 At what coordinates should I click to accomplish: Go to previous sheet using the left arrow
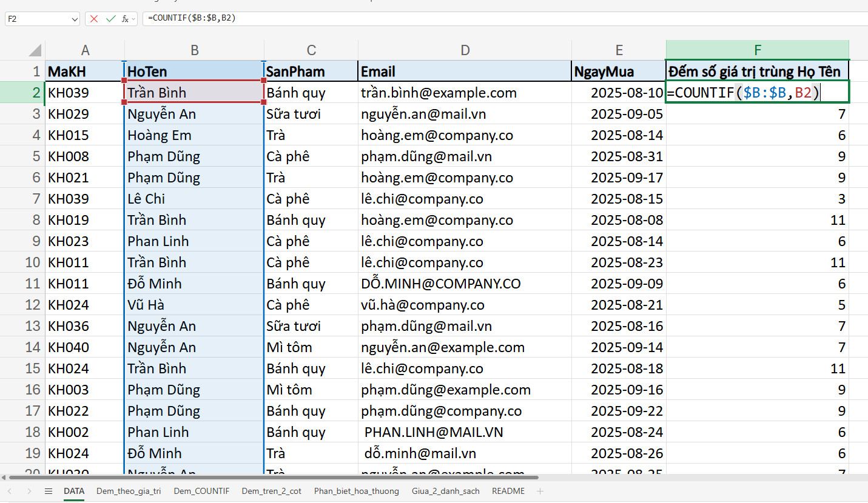click(x=10, y=491)
